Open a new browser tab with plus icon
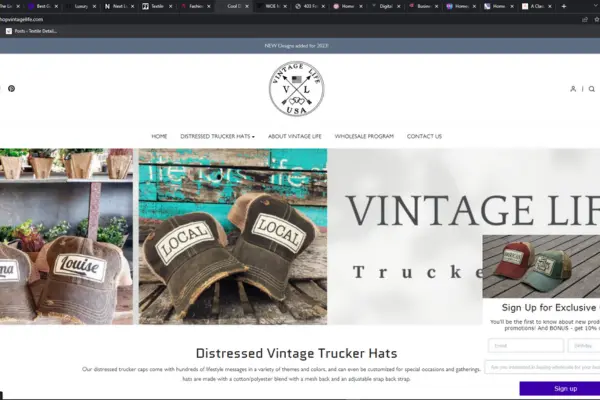 [x=564, y=6]
